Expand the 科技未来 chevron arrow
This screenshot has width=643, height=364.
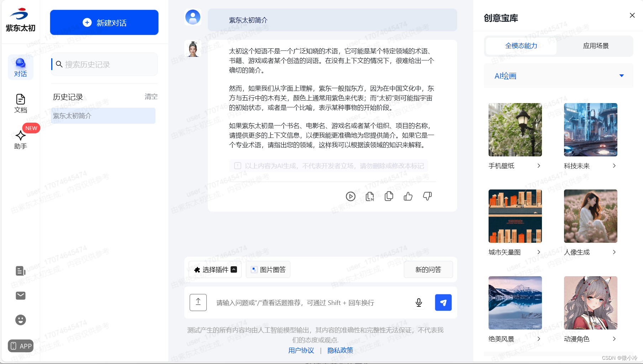(x=614, y=166)
